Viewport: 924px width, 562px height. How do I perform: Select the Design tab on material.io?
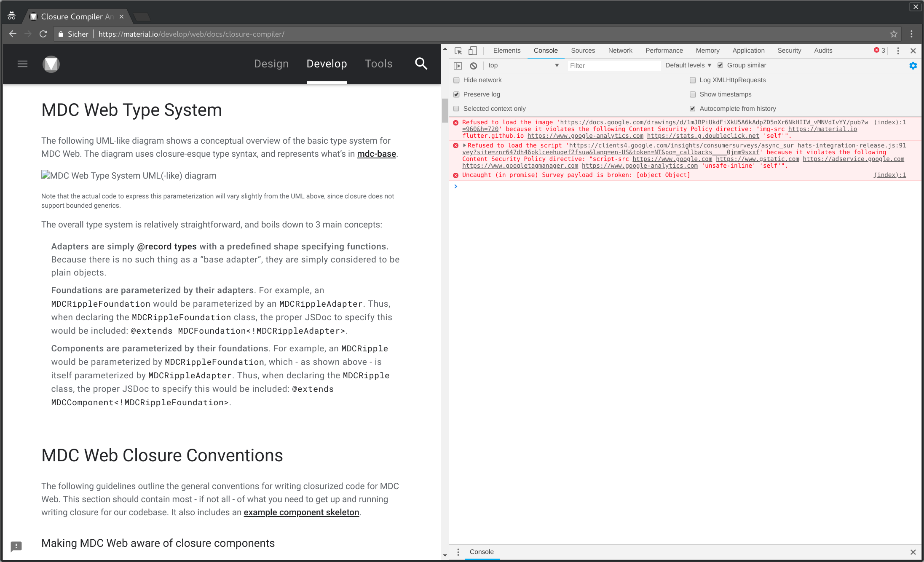pos(271,64)
